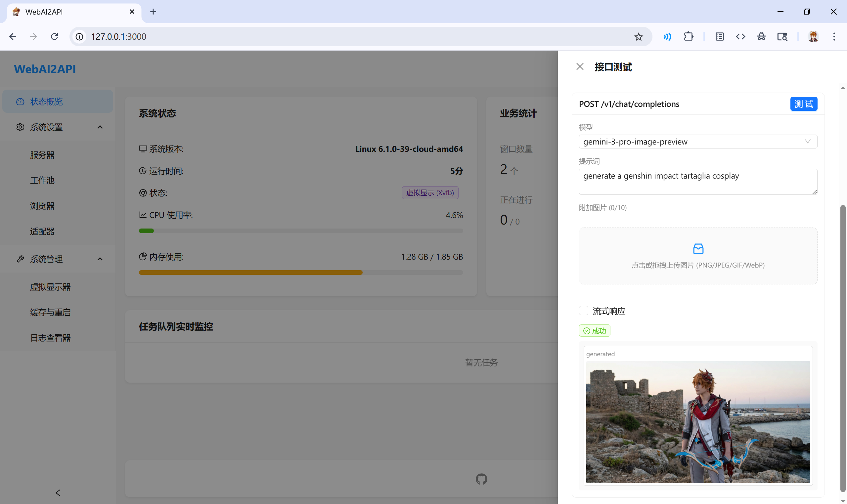The height and width of the screenshot is (504, 847).
Task: Open 日志查看器 menu item
Action: pyautogui.click(x=50, y=338)
